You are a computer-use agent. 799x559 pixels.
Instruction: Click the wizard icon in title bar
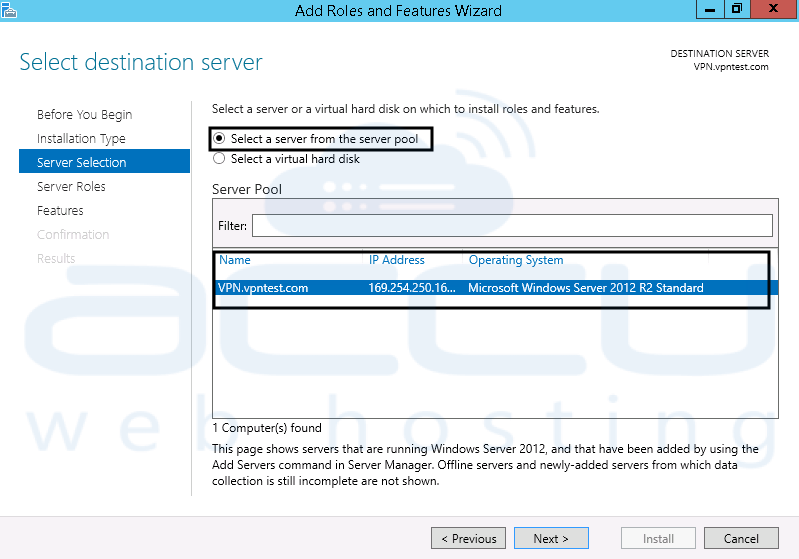(x=9, y=10)
